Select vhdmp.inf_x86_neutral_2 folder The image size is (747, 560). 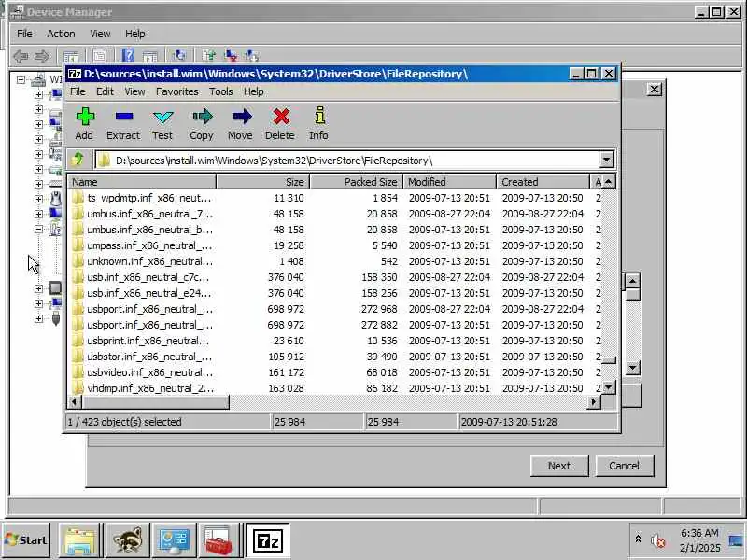point(334,388)
